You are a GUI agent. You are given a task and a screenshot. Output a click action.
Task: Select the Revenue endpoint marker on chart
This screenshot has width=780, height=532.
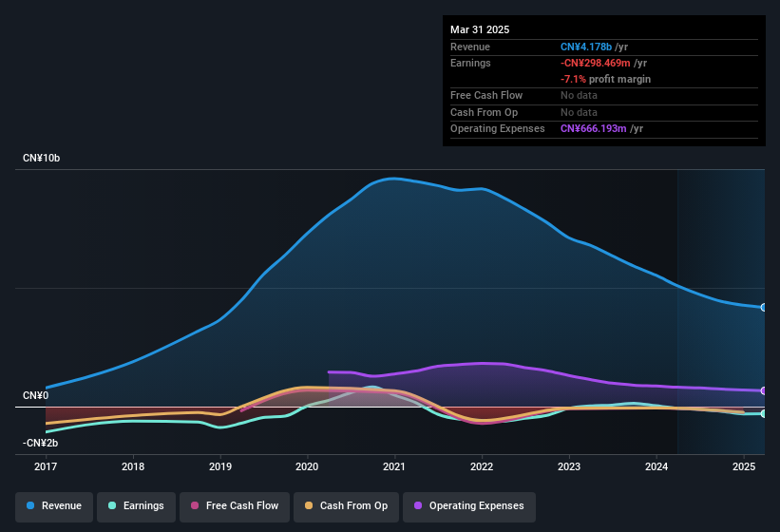[x=764, y=308]
